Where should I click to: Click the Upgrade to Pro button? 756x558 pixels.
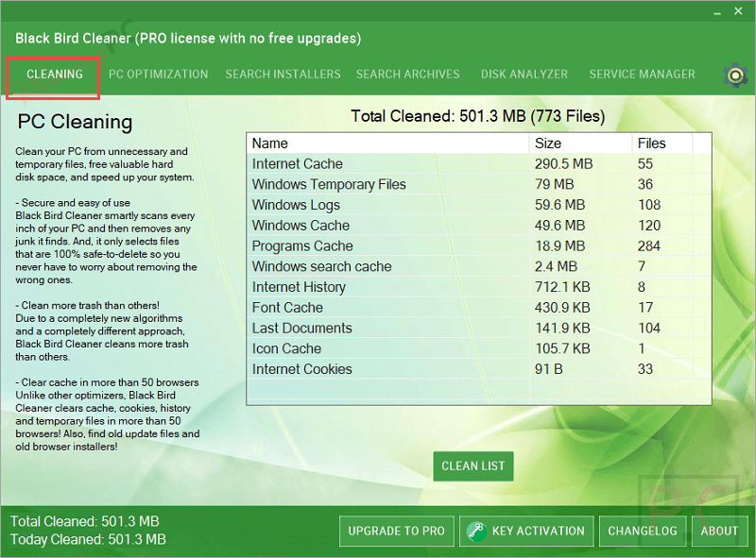(396, 531)
